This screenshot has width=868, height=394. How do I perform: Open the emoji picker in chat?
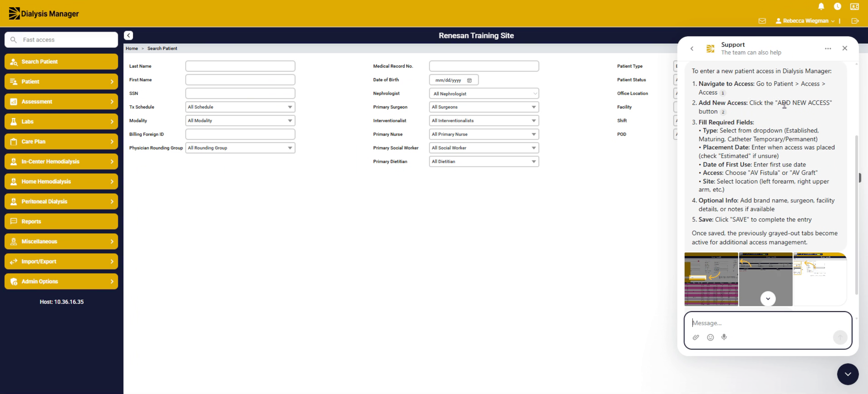710,337
